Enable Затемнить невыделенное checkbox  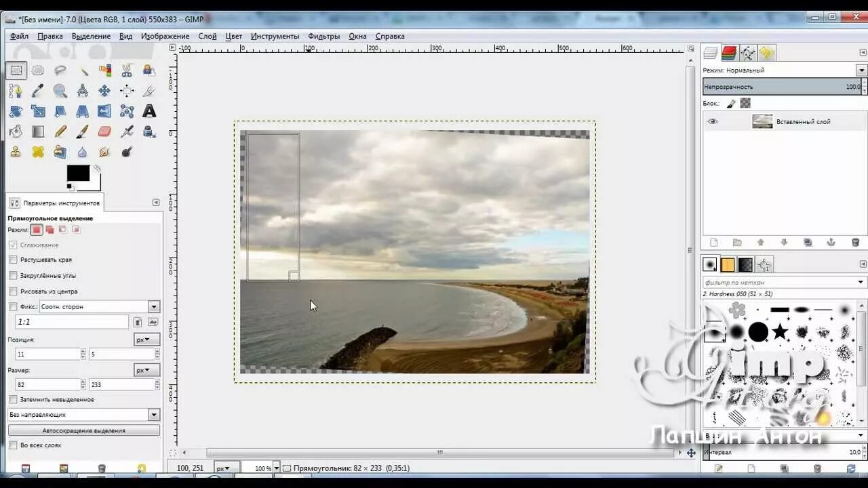13,400
